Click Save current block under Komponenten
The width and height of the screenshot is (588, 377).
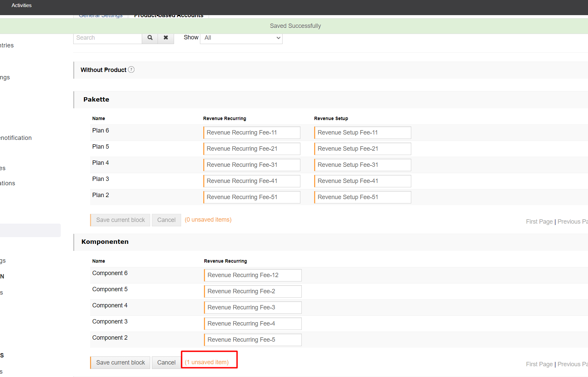click(120, 363)
